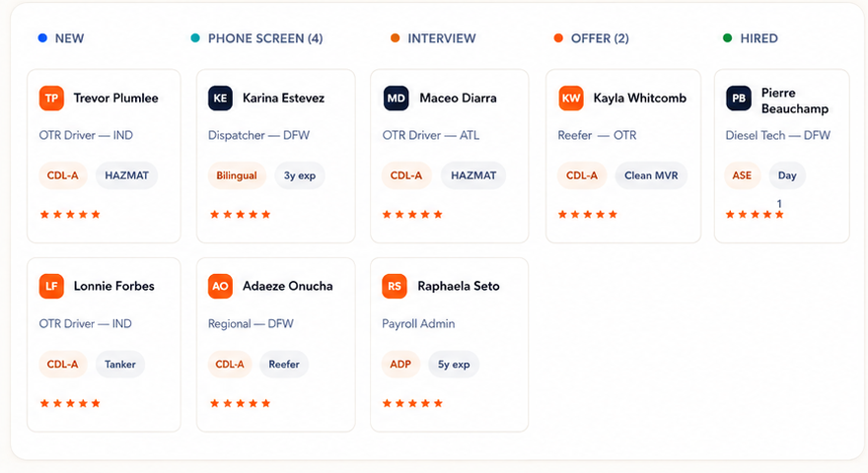Click the Tanker tag on Lonnie Forbes
Image resolution: width=868 pixels, height=473 pixels.
point(120,365)
